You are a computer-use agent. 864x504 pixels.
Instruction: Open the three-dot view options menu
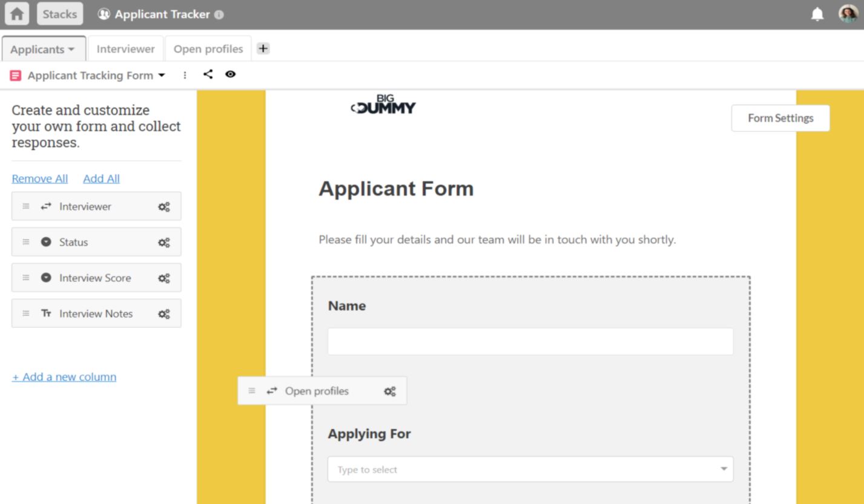[185, 75]
